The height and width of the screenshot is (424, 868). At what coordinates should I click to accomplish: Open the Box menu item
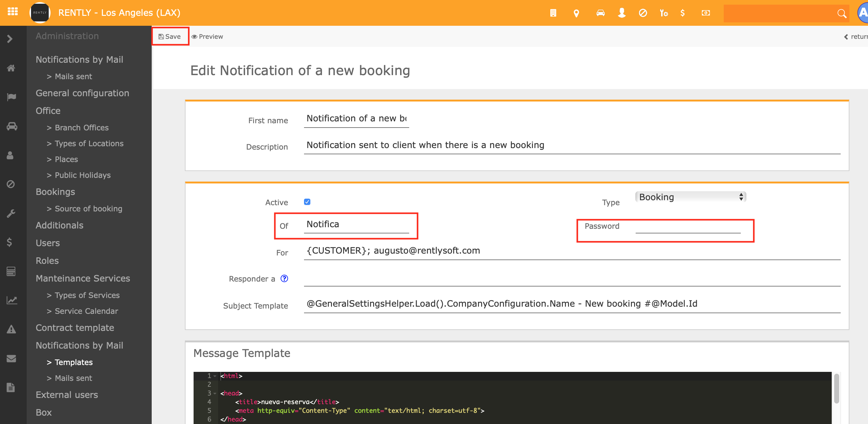click(43, 412)
